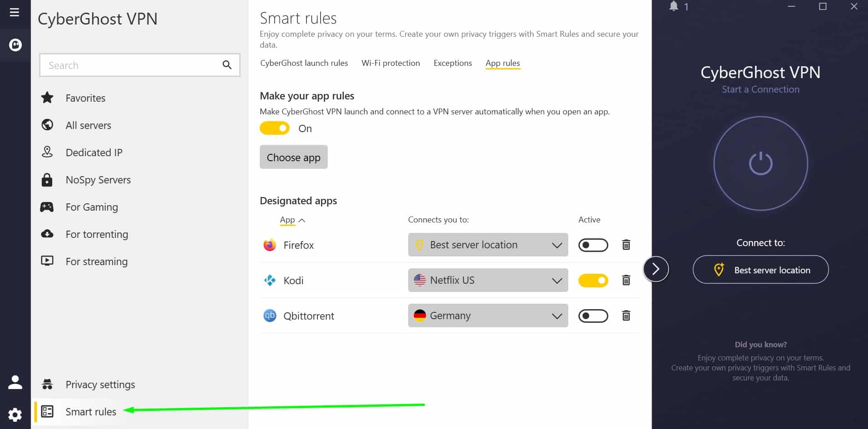
Task: Focus the Search input field
Action: point(140,65)
